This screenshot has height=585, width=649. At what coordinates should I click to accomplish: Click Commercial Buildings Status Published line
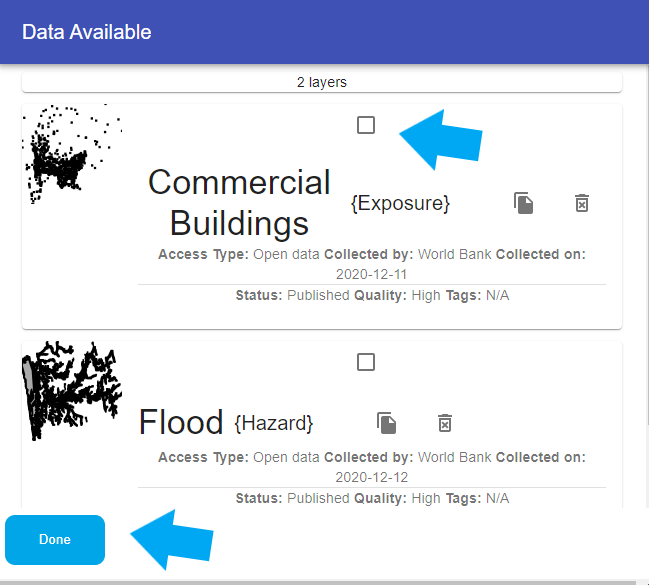(x=372, y=296)
